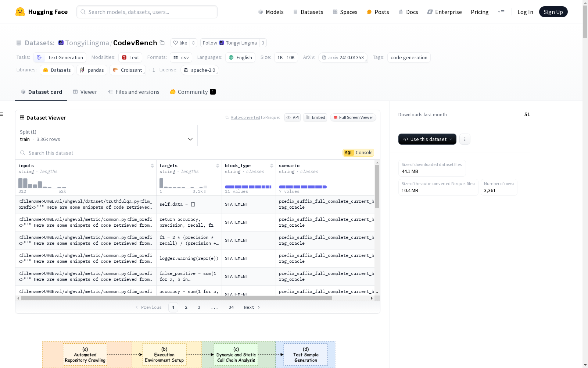Click the Log In link
Screen dimensions: 588x368
click(x=525, y=12)
